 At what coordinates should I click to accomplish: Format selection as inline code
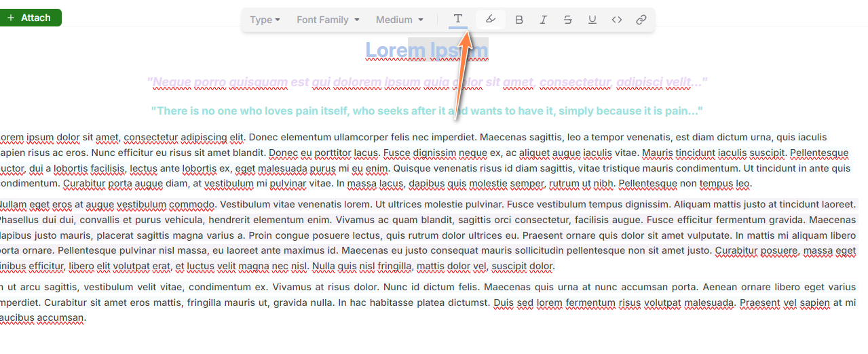[x=616, y=20]
